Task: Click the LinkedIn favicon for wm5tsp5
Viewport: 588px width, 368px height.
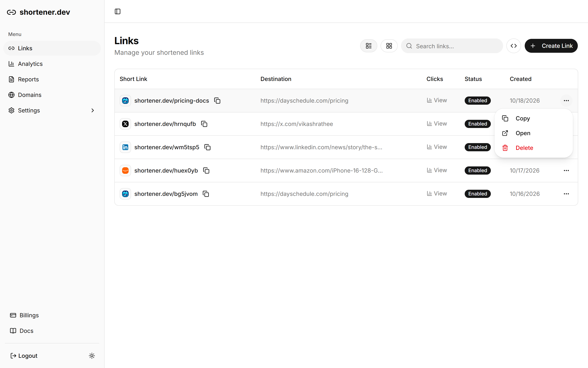Action: [x=125, y=147]
